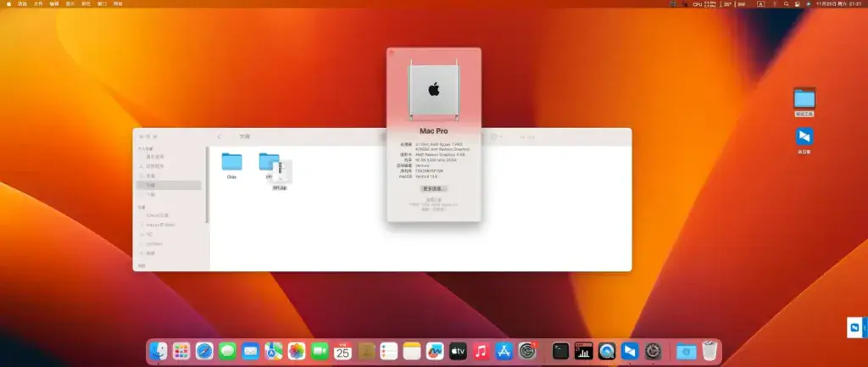Launch Maps from the Dock
Viewport: 868px width, 367px height.
274,351
